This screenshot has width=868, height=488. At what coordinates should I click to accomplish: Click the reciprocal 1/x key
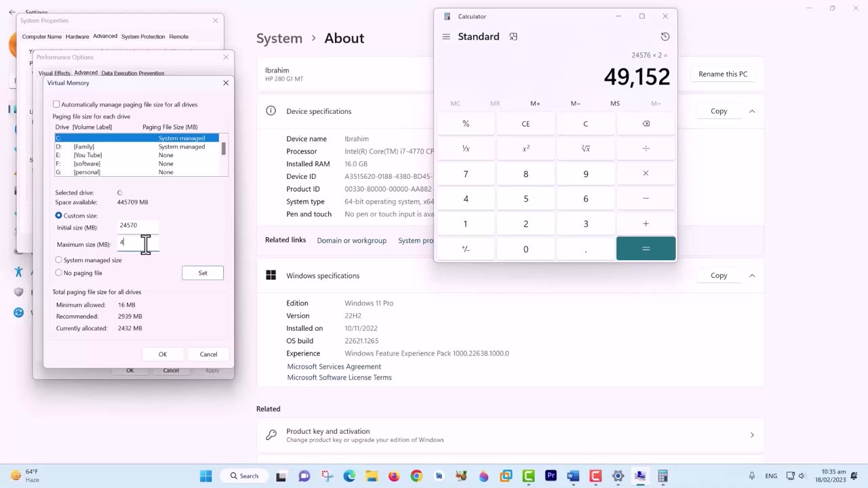(x=466, y=148)
